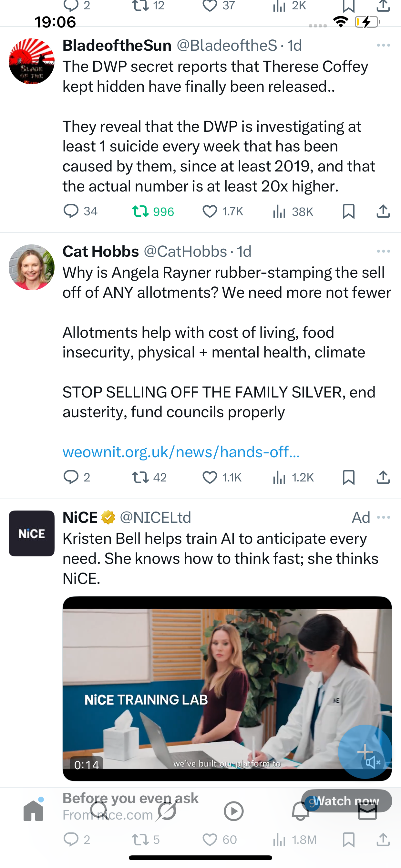Open more options on NiCE ad
This screenshot has height=868, width=401.
pyautogui.click(x=384, y=517)
